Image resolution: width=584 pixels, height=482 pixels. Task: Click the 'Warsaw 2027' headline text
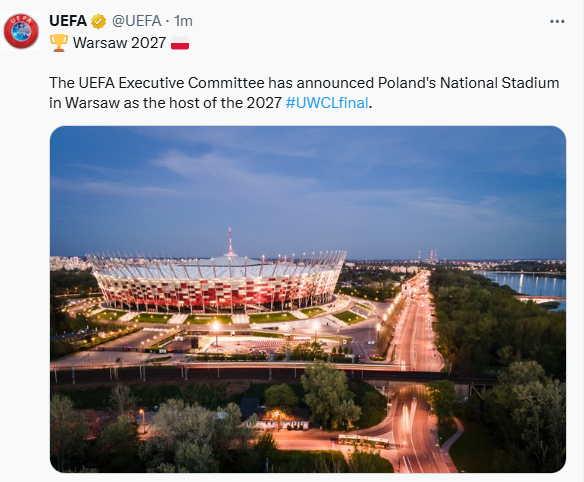pyautogui.click(x=119, y=43)
